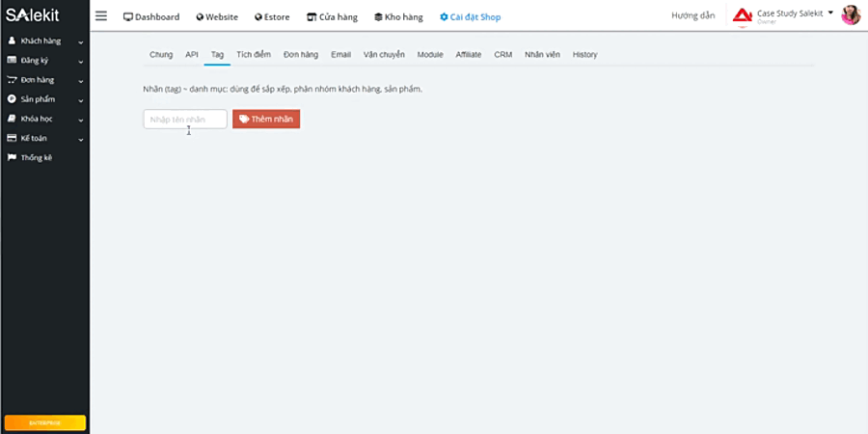Focus the Nhập tên nhãn input field
The height and width of the screenshot is (434, 868).
pos(185,119)
